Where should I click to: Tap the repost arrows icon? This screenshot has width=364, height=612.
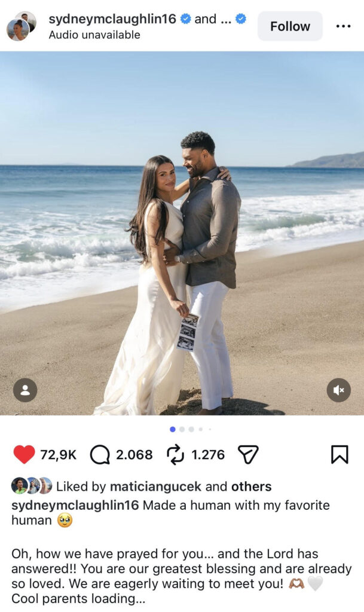tap(175, 455)
